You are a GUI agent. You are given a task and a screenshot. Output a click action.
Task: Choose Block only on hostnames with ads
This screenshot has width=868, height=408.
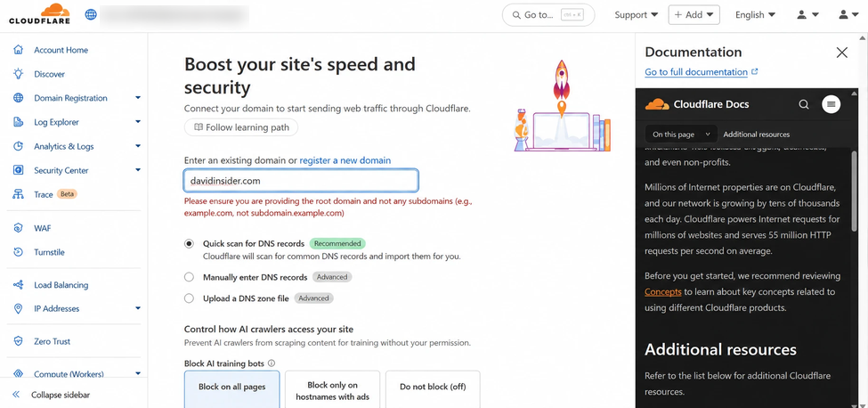(x=333, y=389)
